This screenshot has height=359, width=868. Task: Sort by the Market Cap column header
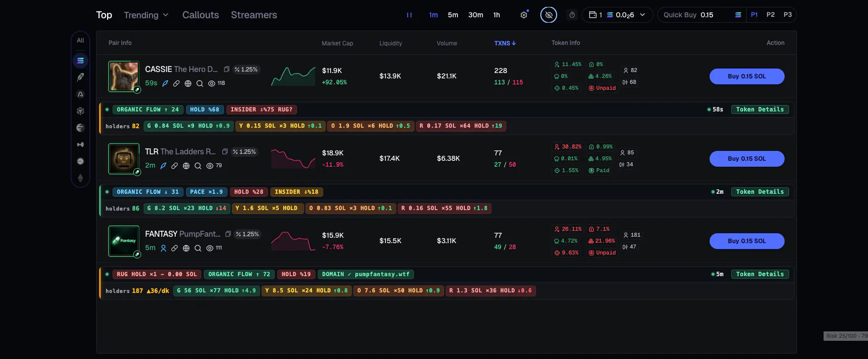pyautogui.click(x=338, y=43)
